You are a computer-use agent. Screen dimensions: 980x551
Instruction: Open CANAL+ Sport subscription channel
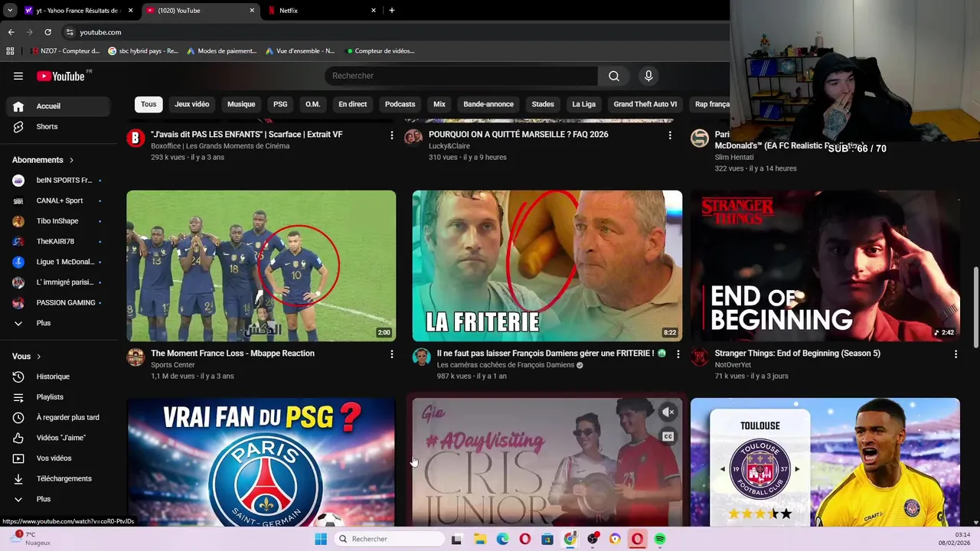58,201
